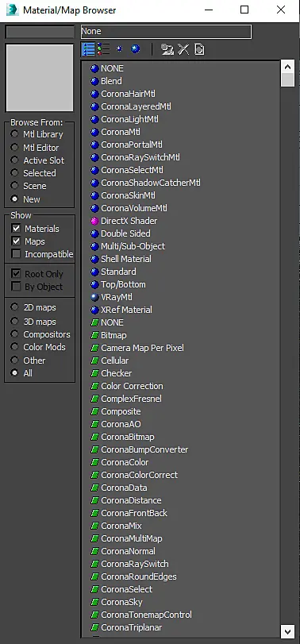Click the map icon beside CoronaAO

point(94,424)
